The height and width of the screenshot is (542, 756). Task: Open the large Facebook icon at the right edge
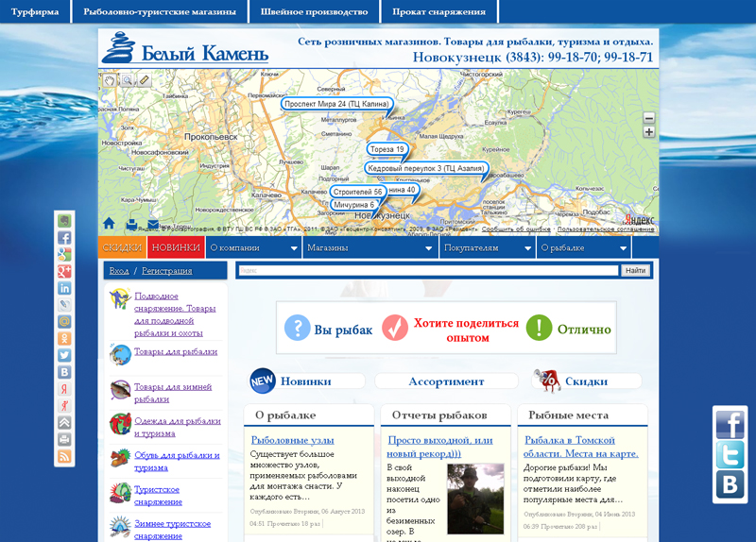pyautogui.click(x=730, y=425)
